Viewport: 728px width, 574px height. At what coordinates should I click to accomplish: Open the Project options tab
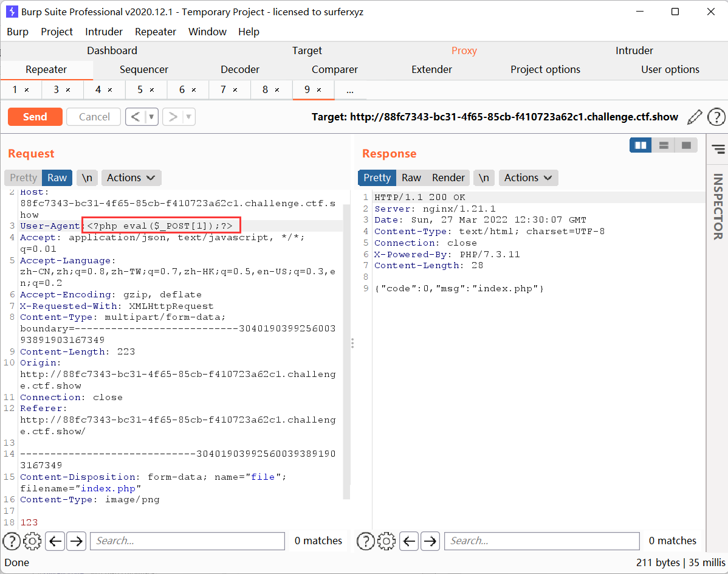tap(546, 70)
